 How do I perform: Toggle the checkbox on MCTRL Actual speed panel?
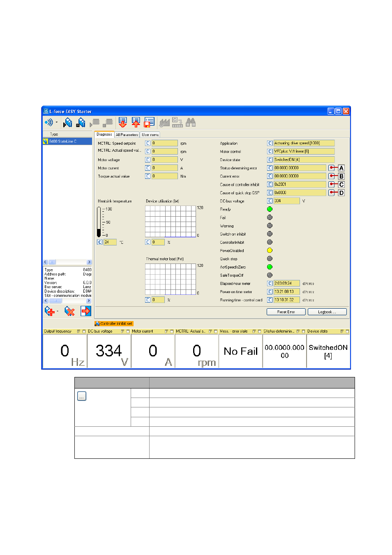point(216,331)
